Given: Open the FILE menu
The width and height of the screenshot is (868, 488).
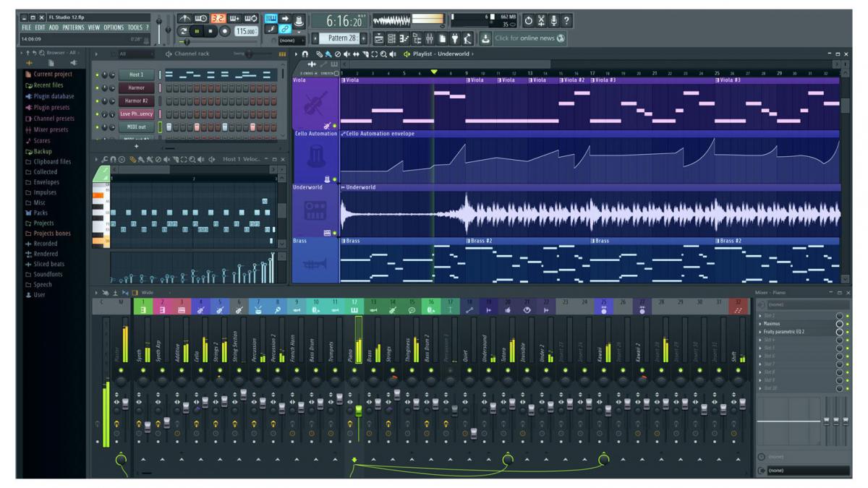Looking at the screenshot, I should point(27,27).
